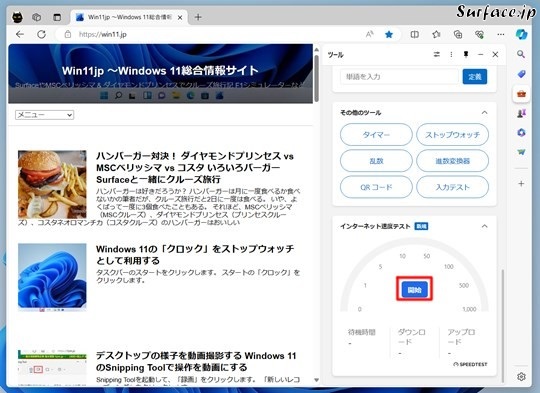Open the クロック stopwatch article headline
Screen dimensions: 540x393
[x=195, y=254]
